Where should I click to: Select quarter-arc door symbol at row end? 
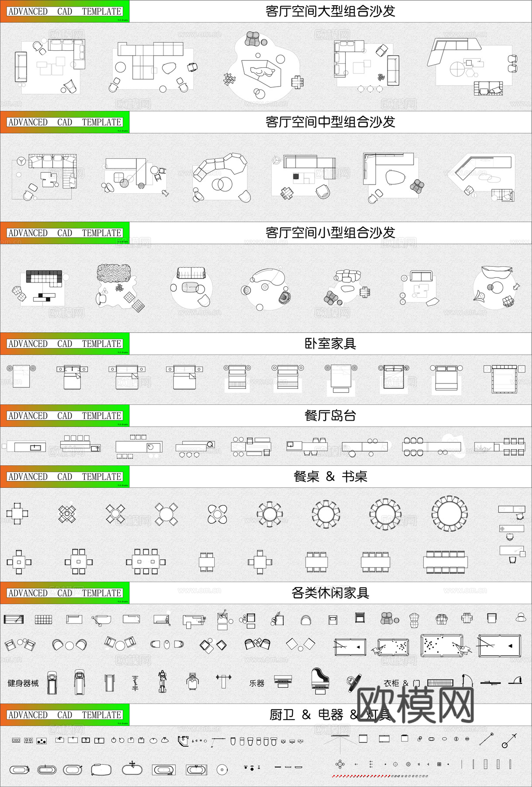point(516,680)
